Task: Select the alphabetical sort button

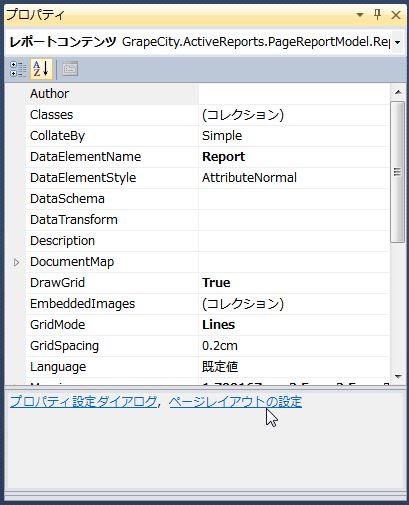Action: 41,69
